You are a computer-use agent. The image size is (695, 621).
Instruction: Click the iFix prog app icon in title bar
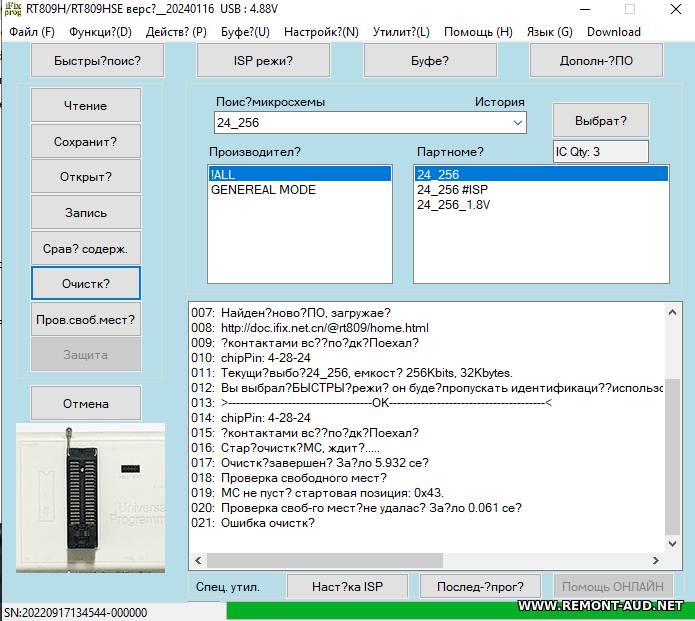coord(14,9)
